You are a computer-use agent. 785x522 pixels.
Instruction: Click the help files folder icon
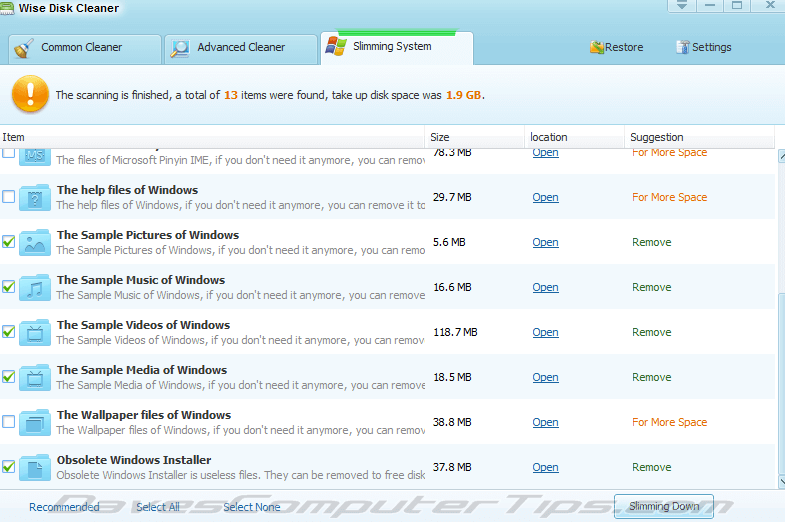(35, 197)
